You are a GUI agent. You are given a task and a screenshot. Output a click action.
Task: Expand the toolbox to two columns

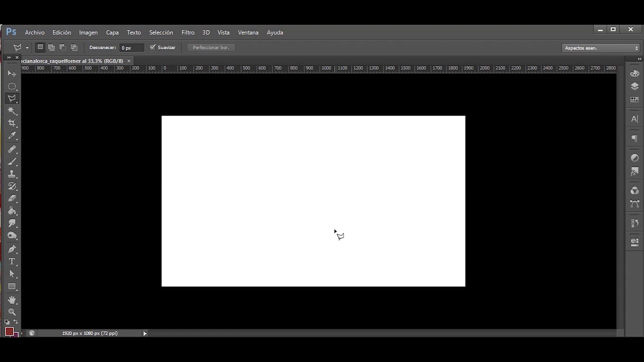pyautogui.click(x=9, y=58)
